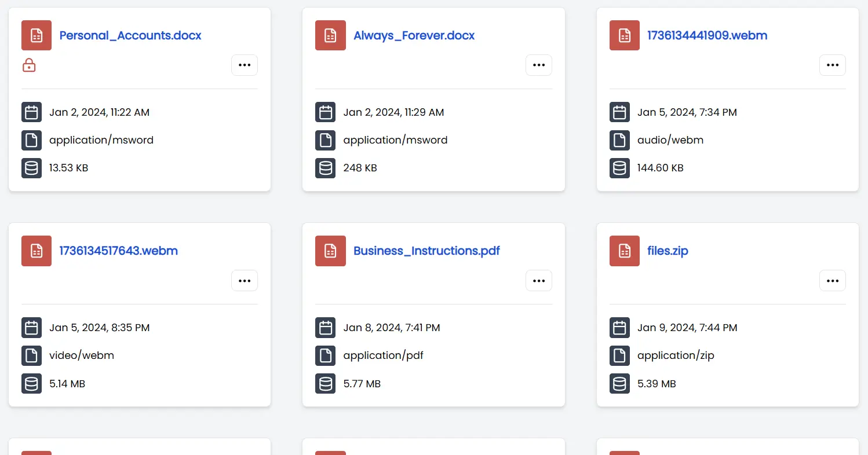Click file type icon beside video/webm

pyautogui.click(x=31, y=355)
